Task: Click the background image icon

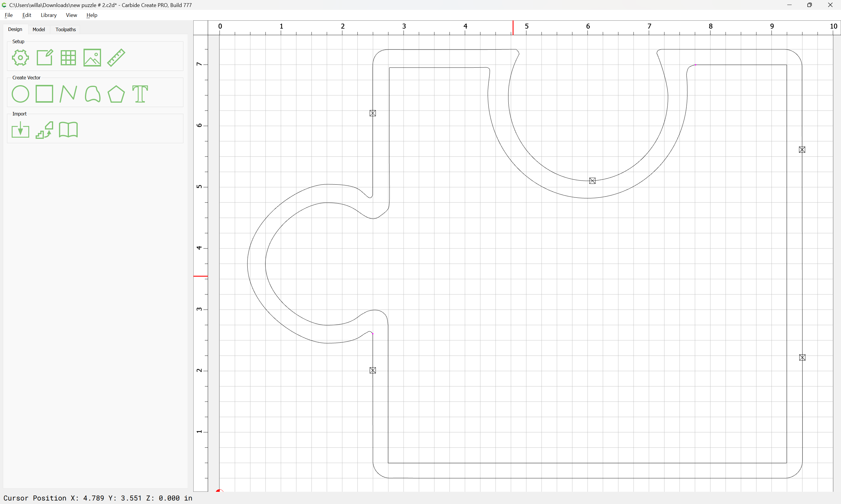Action: coord(92,58)
